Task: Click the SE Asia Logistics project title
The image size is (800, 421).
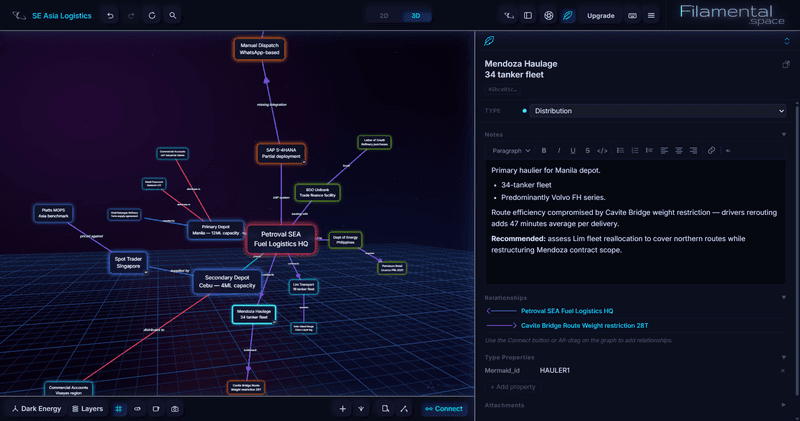Action: click(x=62, y=16)
